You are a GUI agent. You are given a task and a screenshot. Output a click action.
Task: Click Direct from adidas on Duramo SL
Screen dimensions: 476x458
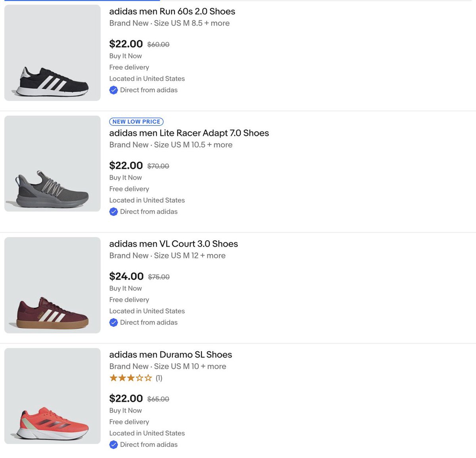pos(149,445)
